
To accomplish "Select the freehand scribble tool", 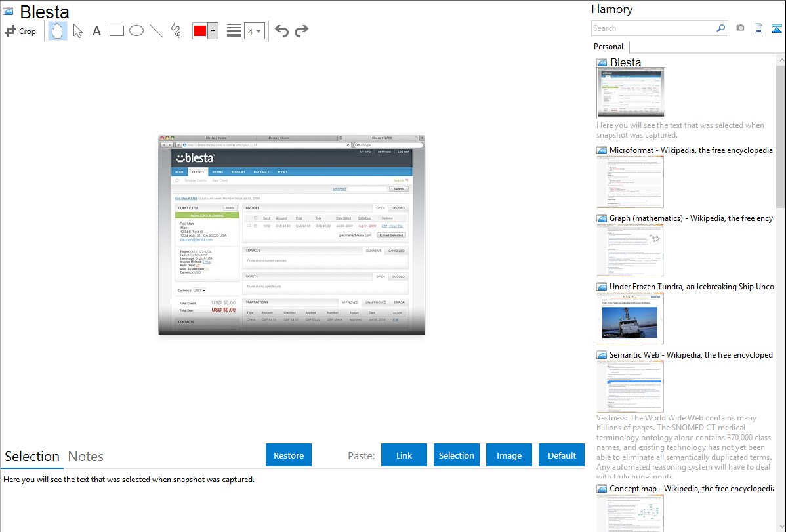I will (x=176, y=31).
